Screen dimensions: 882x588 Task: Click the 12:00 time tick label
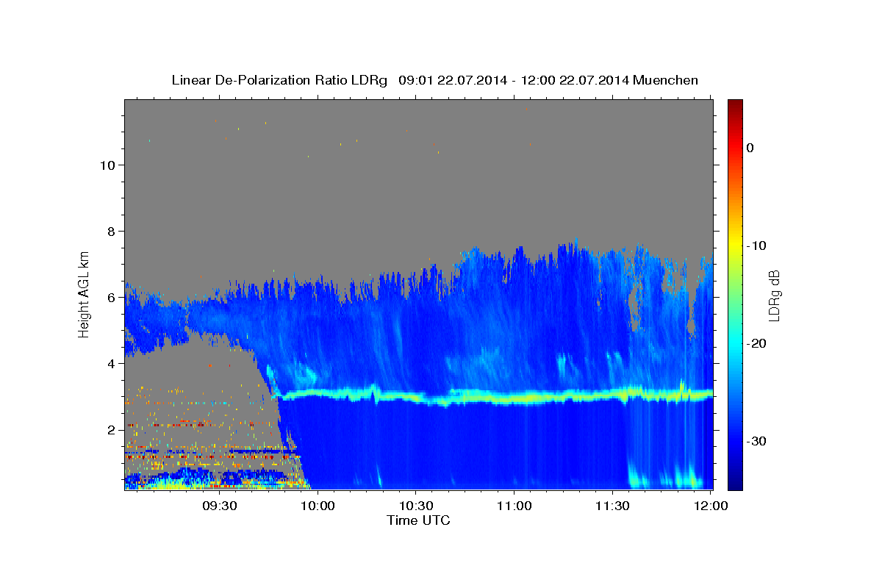710,506
